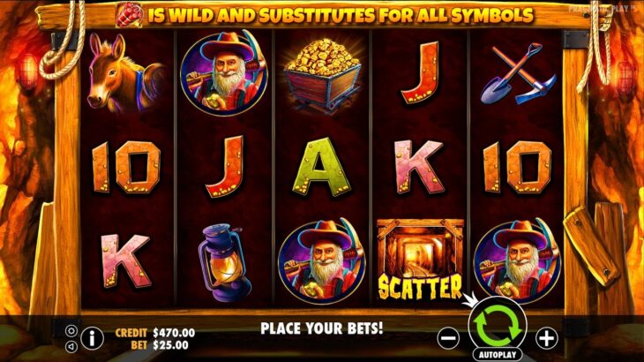This screenshot has width=644, height=362.
Task: Open the settings gear icon
Action: 71,331
